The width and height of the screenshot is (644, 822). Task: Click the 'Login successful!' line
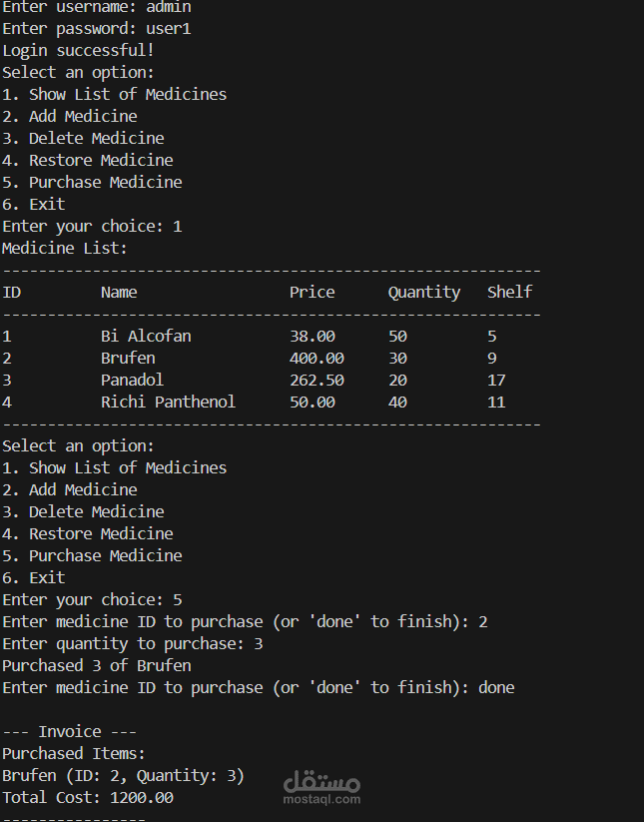tap(78, 50)
